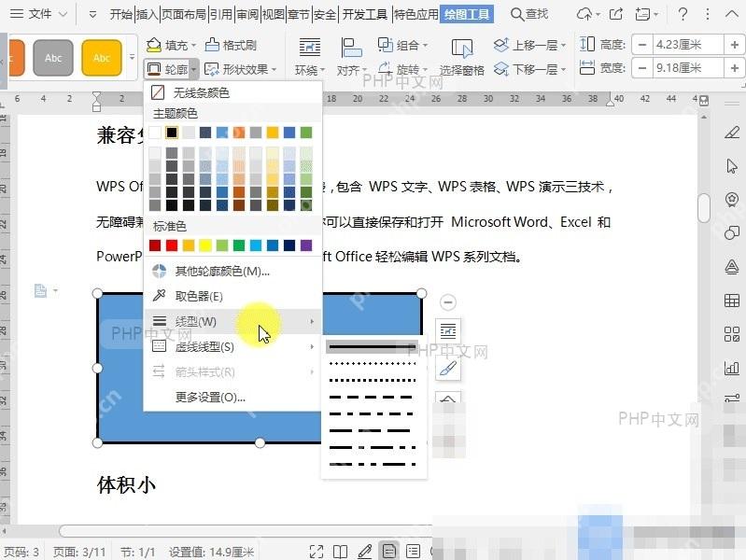The height and width of the screenshot is (560, 746).
Task: Pick standard purple color swatch
Action: coord(306,245)
